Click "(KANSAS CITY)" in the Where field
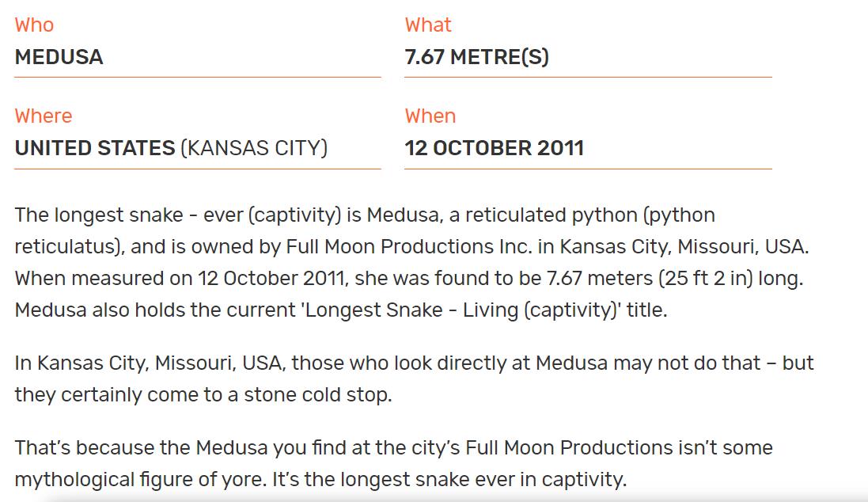Viewport: 868px width, 502px height. [254, 148]
